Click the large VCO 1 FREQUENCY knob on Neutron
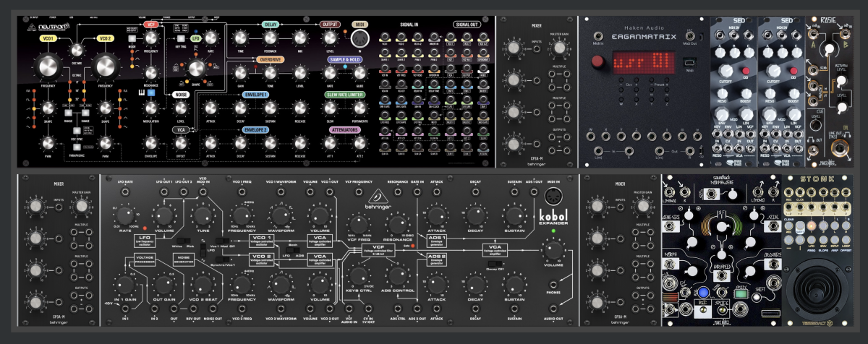868x344 pixels. (48, 67)
